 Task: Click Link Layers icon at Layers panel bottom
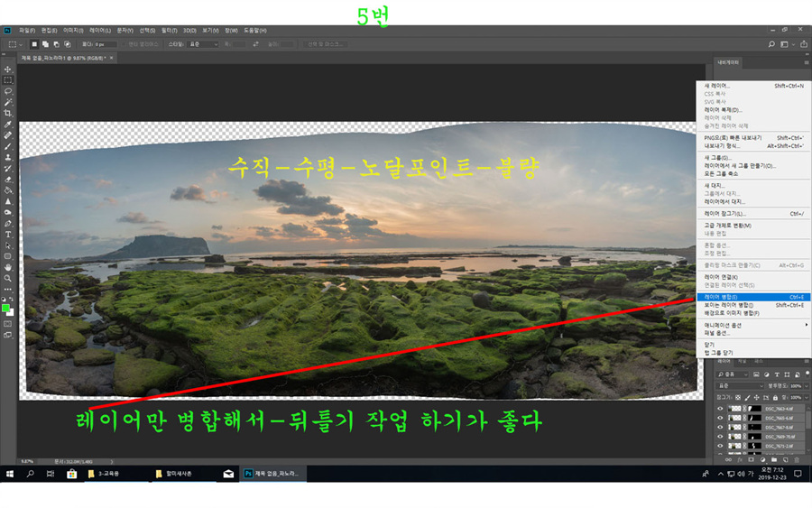coord(728,460)
